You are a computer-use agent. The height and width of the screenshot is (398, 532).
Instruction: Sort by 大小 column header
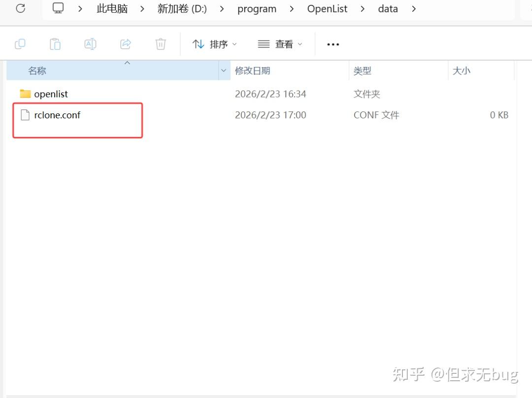462,71
